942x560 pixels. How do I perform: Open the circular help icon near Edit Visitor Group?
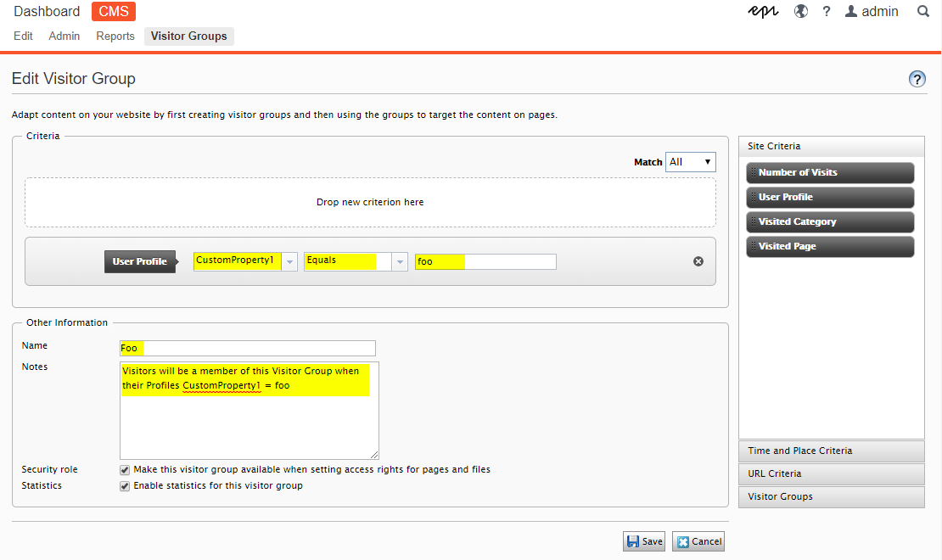[917, 78]
